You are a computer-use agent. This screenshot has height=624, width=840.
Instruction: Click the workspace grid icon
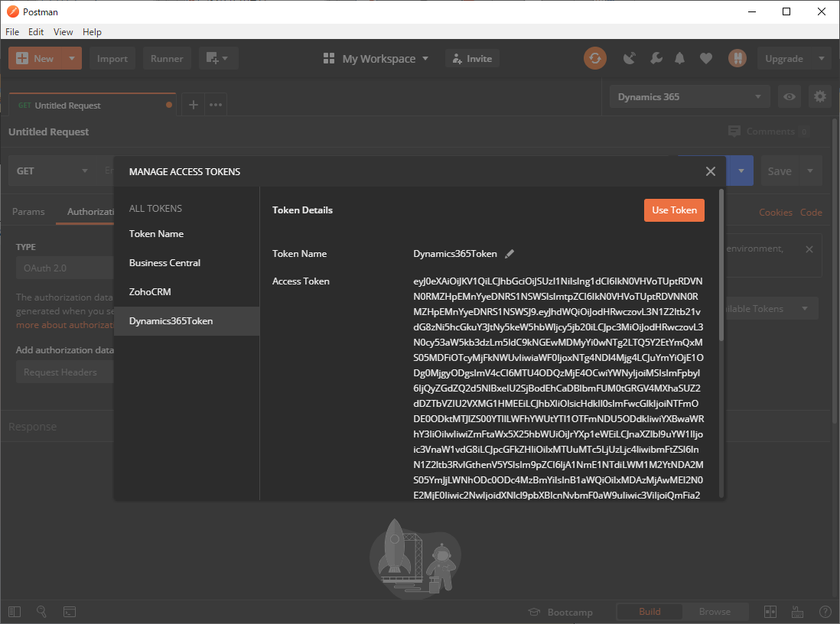click(329, 58)
